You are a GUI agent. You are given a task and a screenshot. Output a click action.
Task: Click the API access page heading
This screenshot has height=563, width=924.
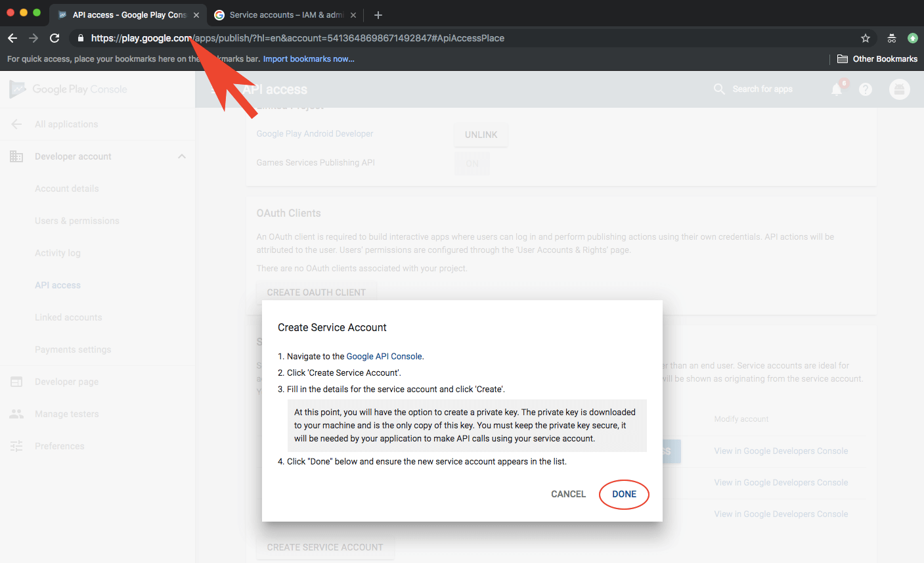coord(275,89)
